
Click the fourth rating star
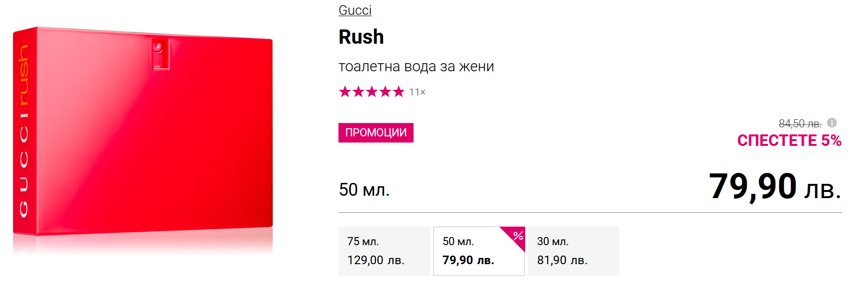pyautogui.click(x=385, y=92)
